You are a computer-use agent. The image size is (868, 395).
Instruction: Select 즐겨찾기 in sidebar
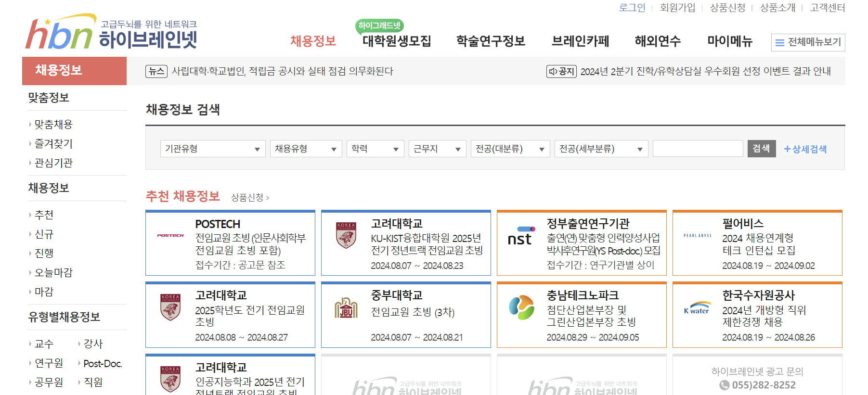coord(53,143)
